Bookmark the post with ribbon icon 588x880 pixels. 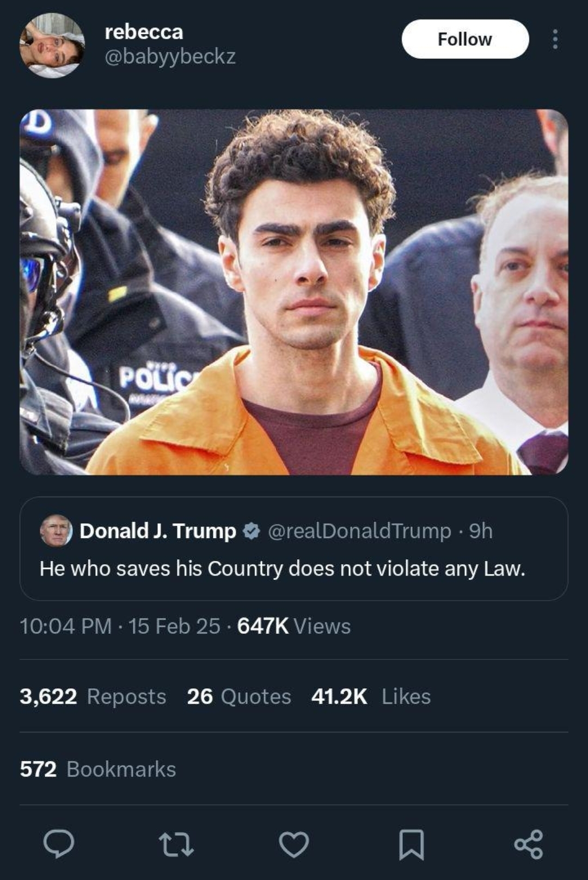coord(412,844)
